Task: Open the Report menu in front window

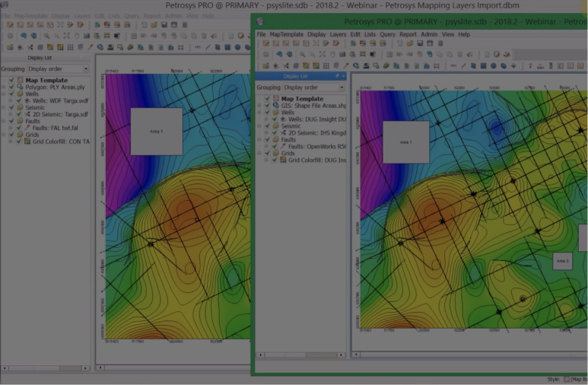Action: [x=408, y=34]
